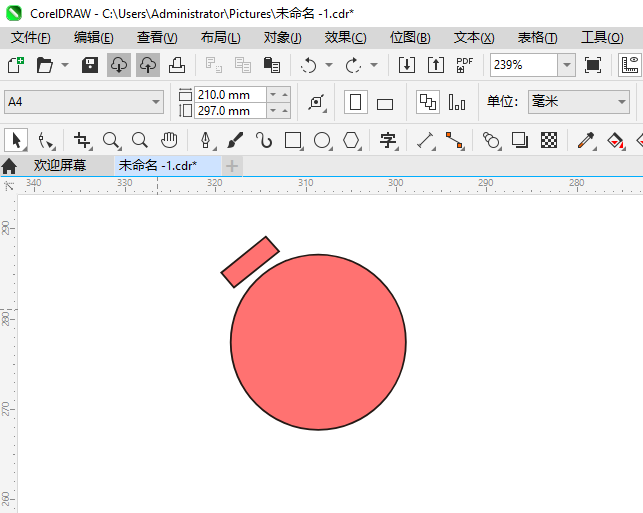Click the Publish to PDF icon
The image size is (643, 513).
(x=465, y=65)
